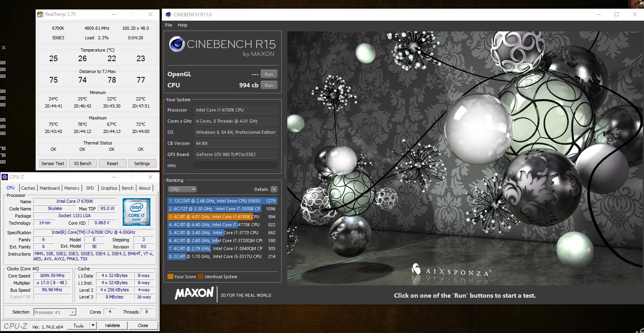Minimize the CPU-Z window
The image size is (644, 333).
pos(114,177)
